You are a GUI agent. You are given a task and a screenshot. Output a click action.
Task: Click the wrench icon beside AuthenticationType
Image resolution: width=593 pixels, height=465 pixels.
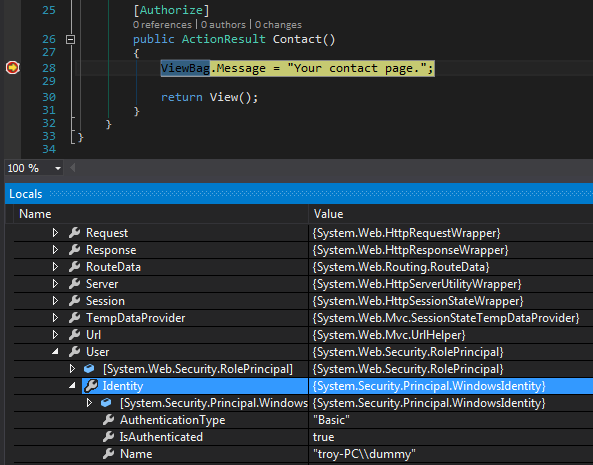[x=109, y=420]
